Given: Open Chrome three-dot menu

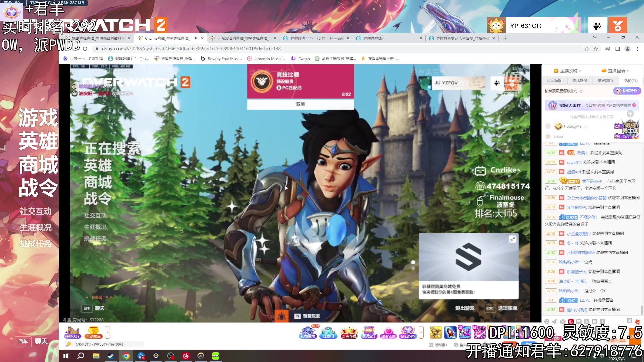Looking at the screenshot, I should pos(637,49).
